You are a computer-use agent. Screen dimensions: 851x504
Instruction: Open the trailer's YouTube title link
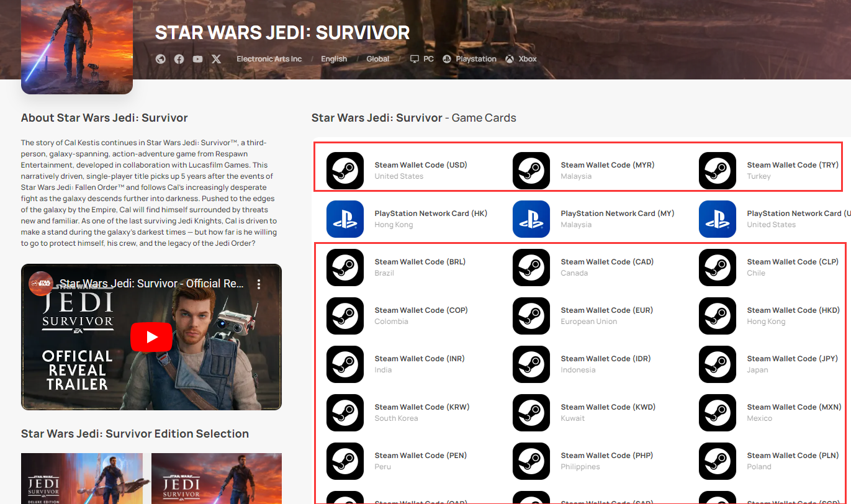pyautogui.click(x=152, y=284)
